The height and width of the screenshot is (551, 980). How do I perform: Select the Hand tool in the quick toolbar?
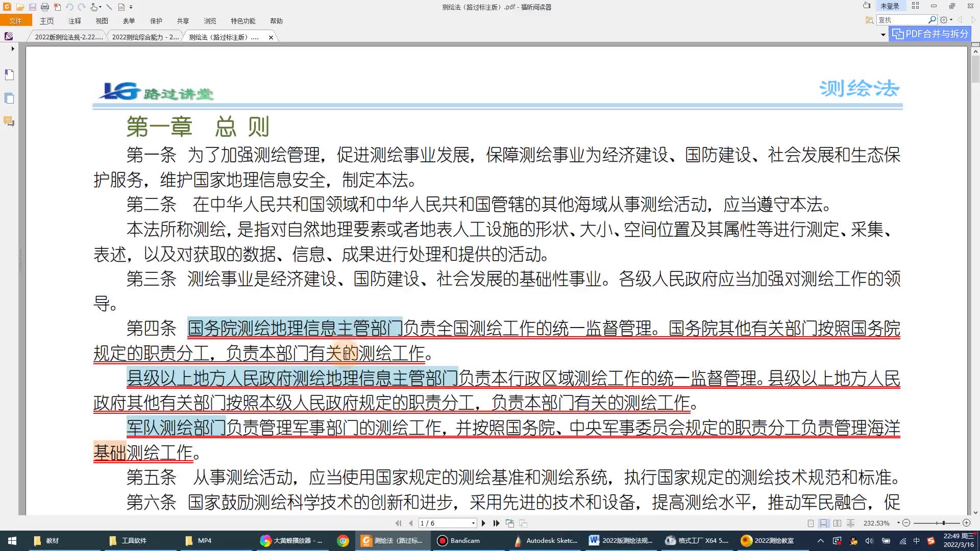click(94, 7)
